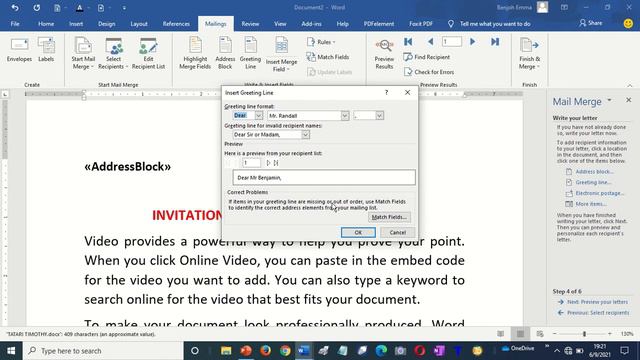
Task: Click Match Fields in ribbon
Action: pyautogui.click(x=328, y=57)
